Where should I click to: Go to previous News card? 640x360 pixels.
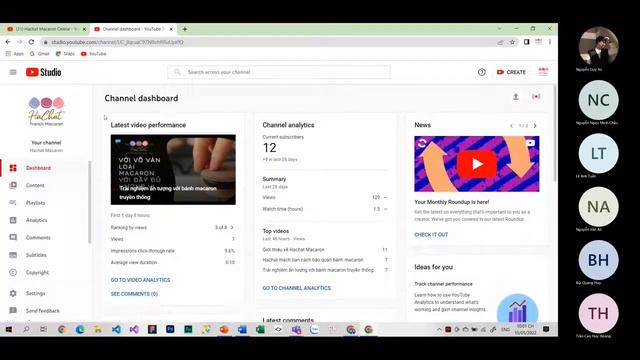tap(511, 126)
